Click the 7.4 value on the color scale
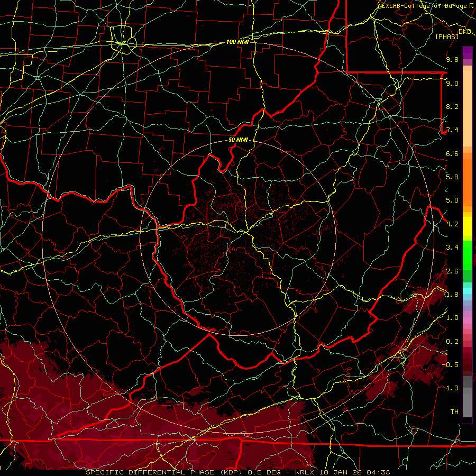 (452, 130)
